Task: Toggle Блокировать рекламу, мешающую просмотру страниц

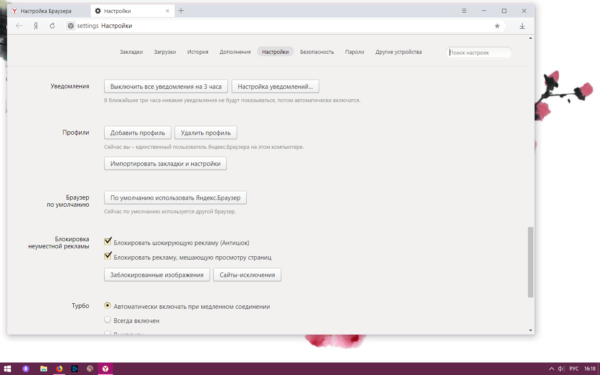Action: [x=108, y=256]
